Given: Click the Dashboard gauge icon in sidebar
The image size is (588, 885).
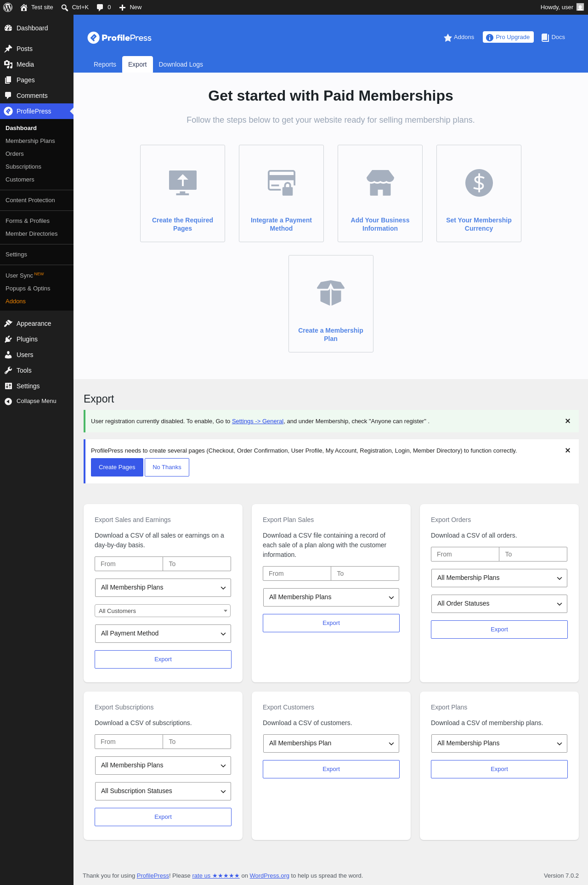Looking at the screenshot, I should pos(8,28).
